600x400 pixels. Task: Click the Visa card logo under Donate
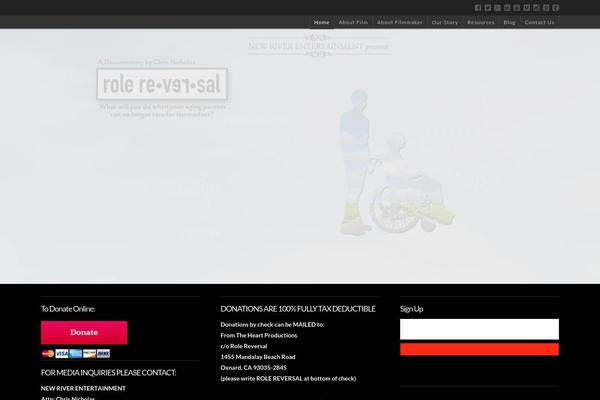62,353
